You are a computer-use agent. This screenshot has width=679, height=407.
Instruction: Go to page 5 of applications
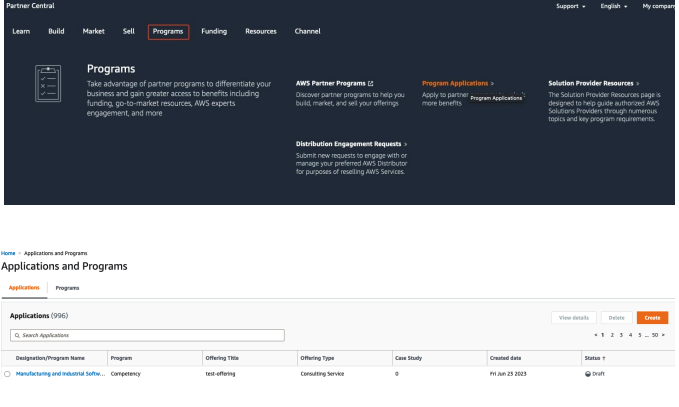(640, 335)
